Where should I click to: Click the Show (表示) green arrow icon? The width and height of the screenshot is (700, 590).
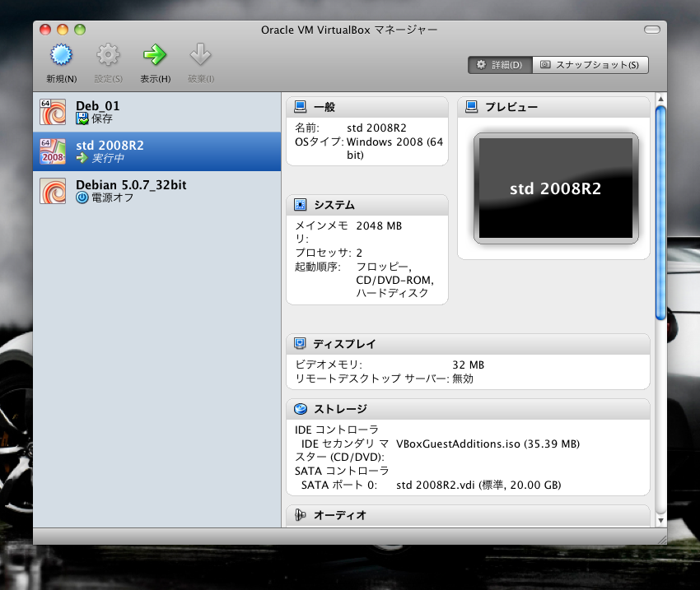tap(155, 55)
